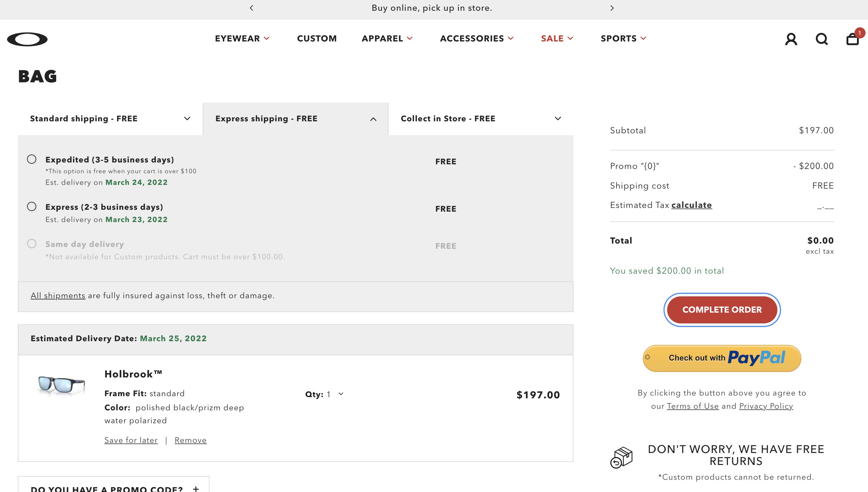Viewport: 868px width, 492px height.
Task: Click the free returns box icon
Action: coord(621,458)
